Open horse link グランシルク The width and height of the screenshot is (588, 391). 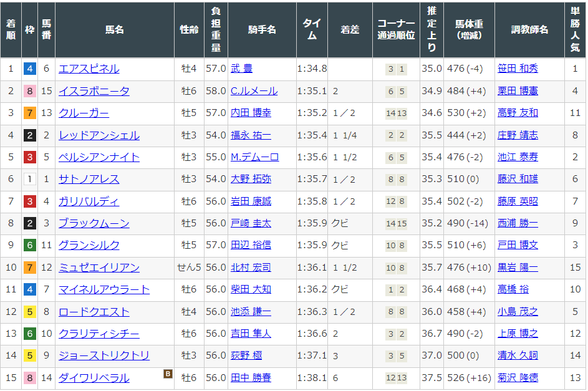89,245
